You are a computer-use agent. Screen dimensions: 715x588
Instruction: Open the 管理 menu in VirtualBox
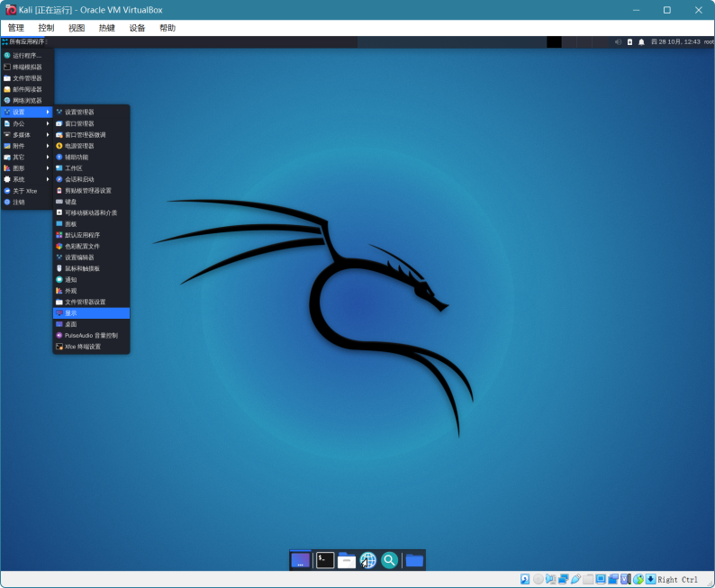tap(16, 28)
